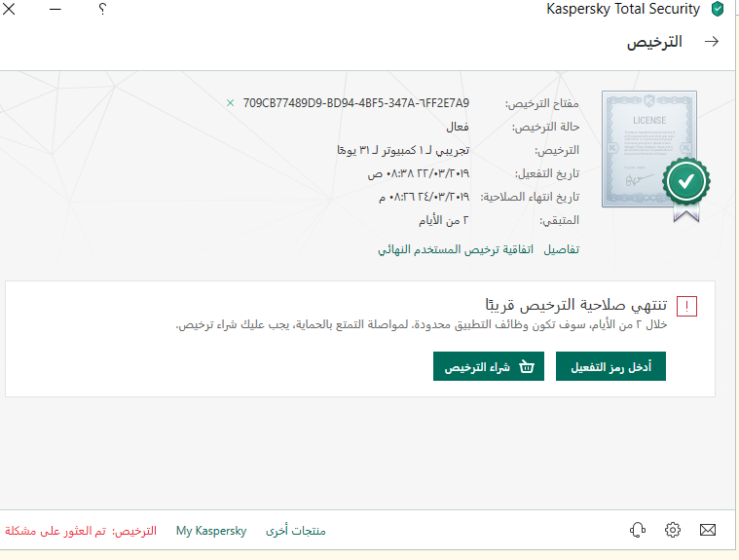This screenshot has width=739, height=560.
Task: Open the My Kaspersky link
Action: tap(211, 531)
